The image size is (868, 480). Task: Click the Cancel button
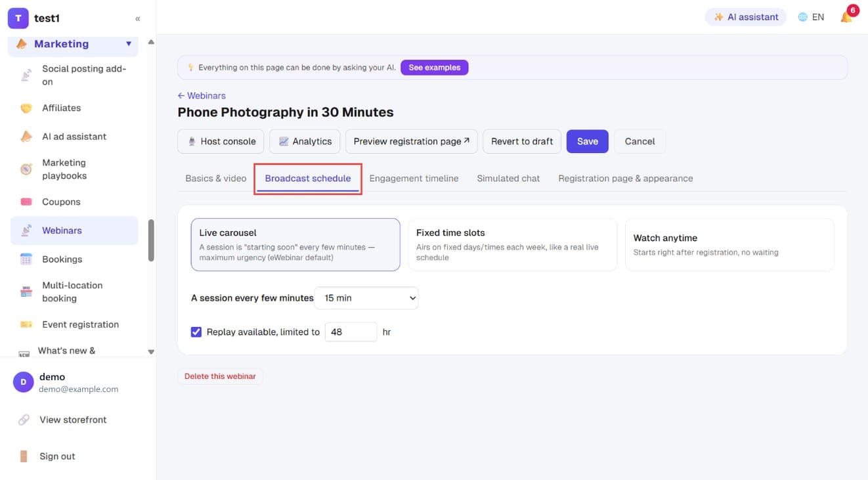[x=640, y=141]
